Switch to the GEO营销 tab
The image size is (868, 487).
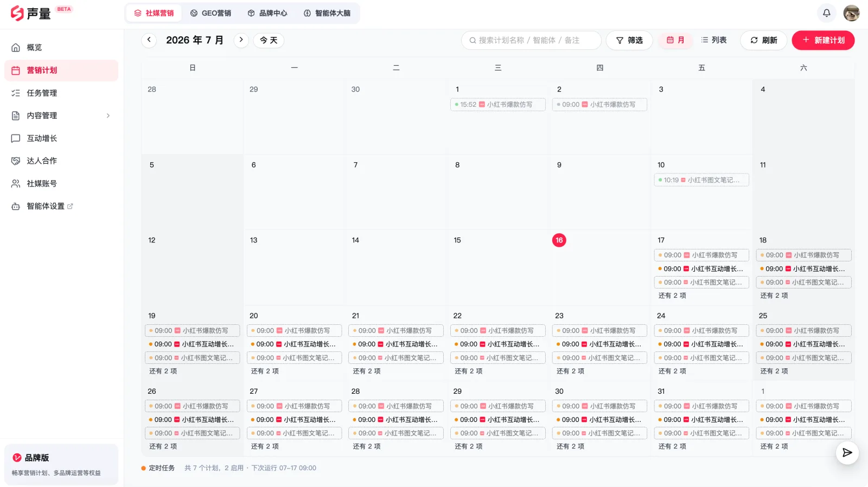210,13
